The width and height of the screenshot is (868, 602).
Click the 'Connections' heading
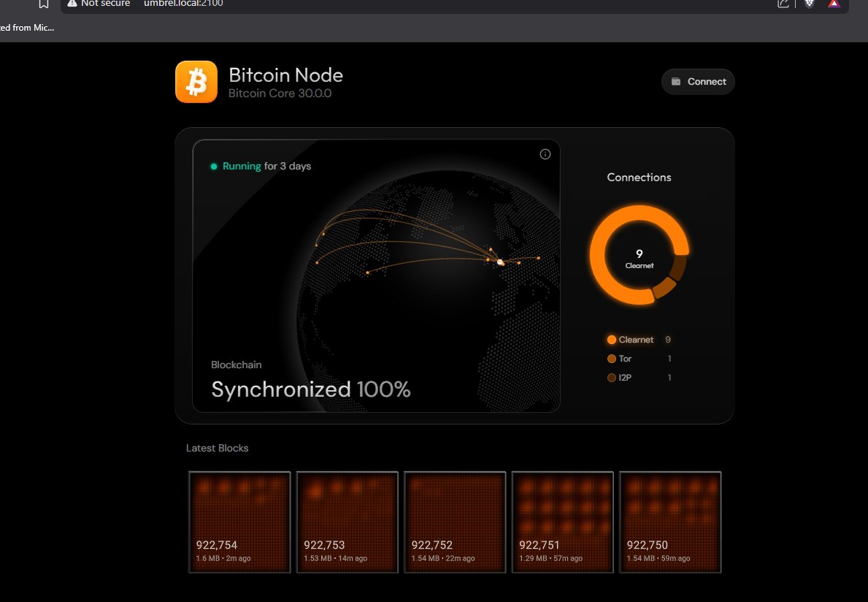point(639,178)
